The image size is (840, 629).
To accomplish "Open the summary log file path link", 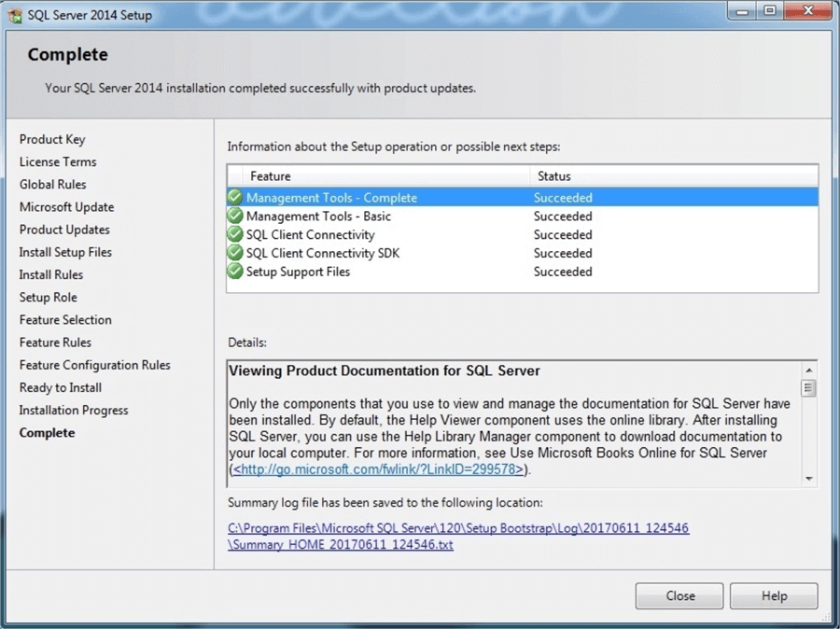I will coord(458,528).
